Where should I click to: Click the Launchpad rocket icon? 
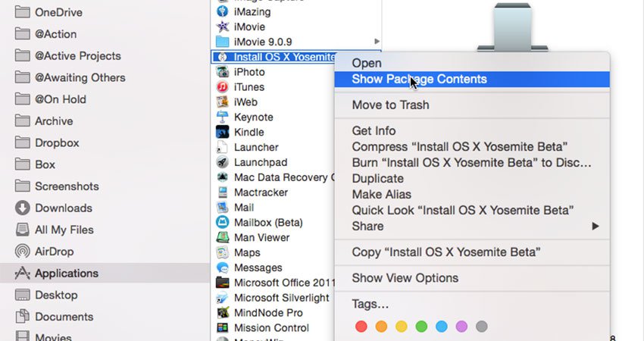(222, 162)
